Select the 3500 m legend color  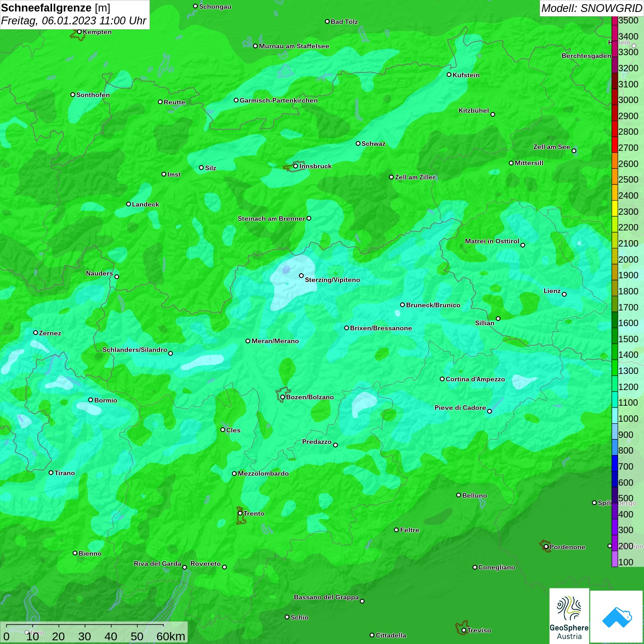pos(615,20)
